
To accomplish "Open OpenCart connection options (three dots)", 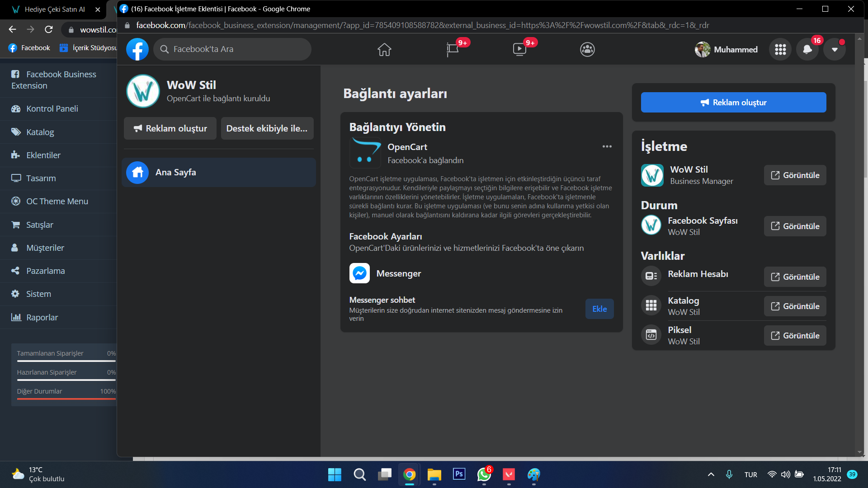I will click(607, 146).
